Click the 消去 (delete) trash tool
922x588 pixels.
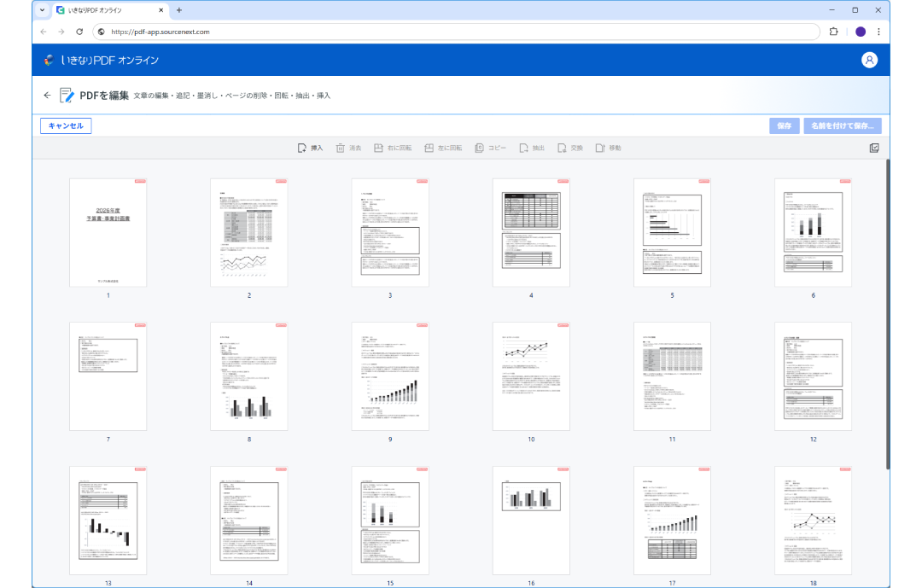(348, 148)
